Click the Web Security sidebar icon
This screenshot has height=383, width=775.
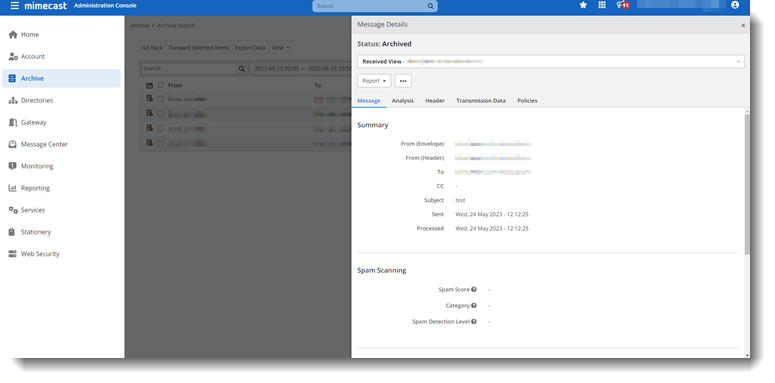pyautogui.click(x=12, y=254)
